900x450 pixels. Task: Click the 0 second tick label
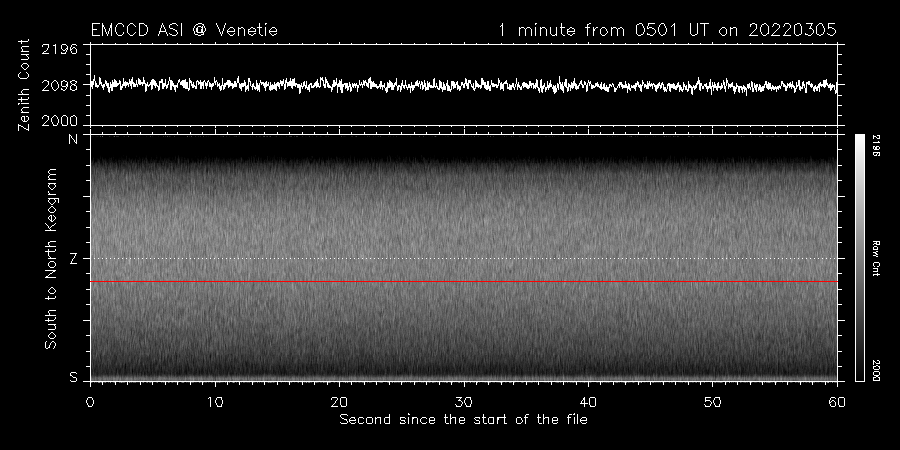(x=90, y=402)
